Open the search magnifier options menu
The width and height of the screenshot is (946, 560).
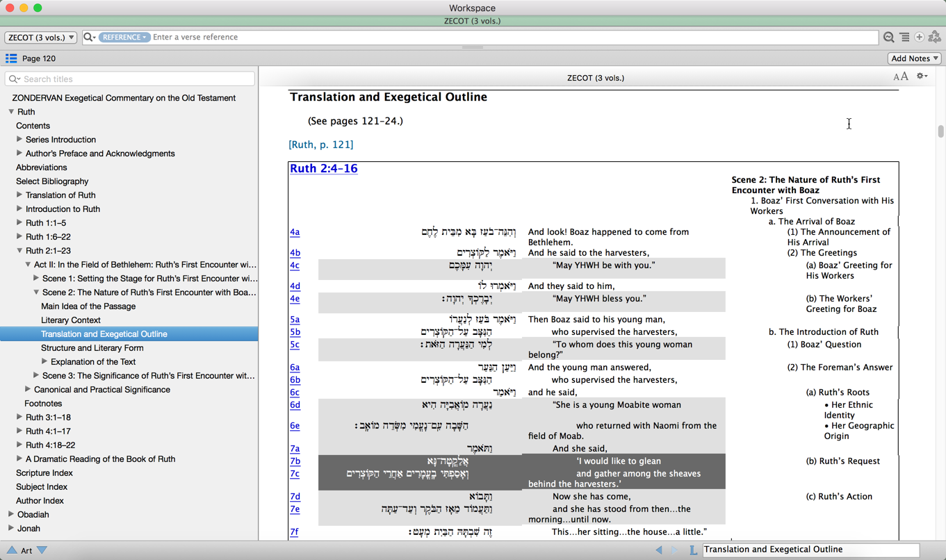pos(90,38)
